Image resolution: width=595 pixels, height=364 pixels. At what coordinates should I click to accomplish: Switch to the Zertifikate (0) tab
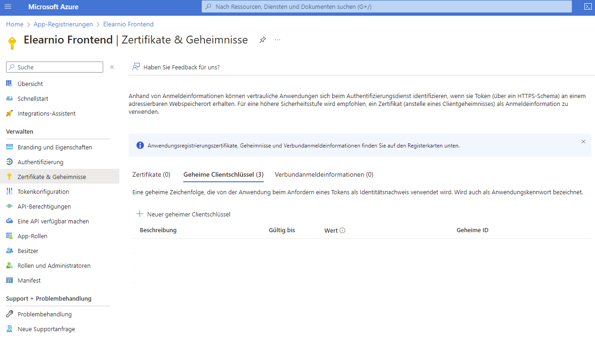151,174
